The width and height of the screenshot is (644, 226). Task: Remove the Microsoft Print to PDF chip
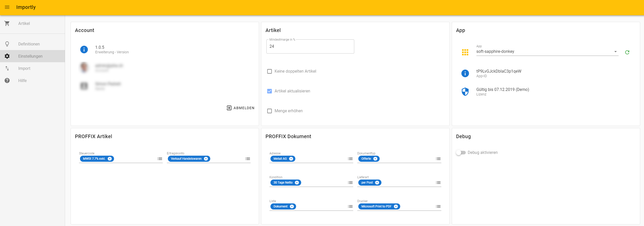point(396,206)
